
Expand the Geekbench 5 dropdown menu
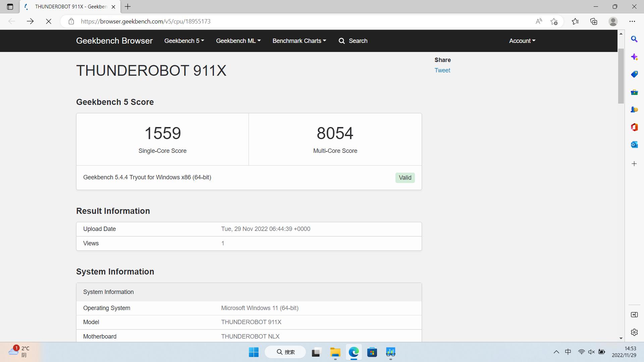pyautogui.click(x=184, y=41)
